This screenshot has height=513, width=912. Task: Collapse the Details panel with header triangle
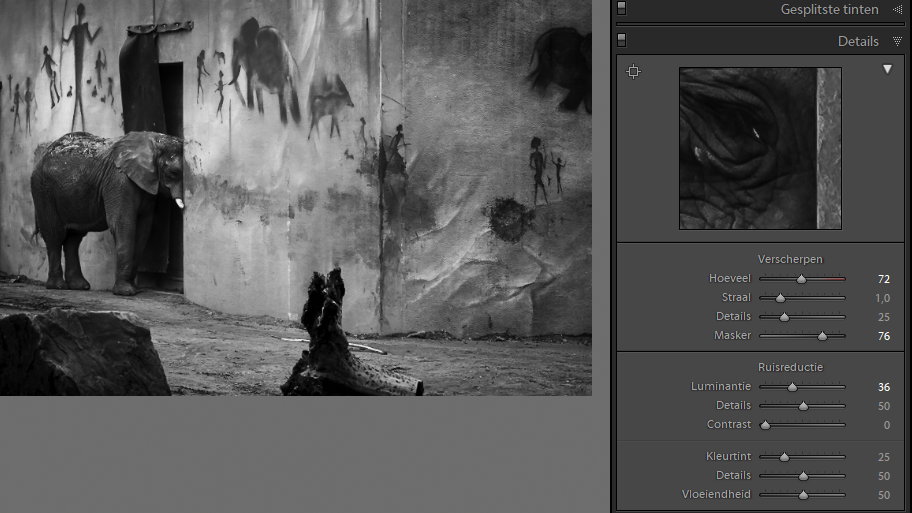897,42
